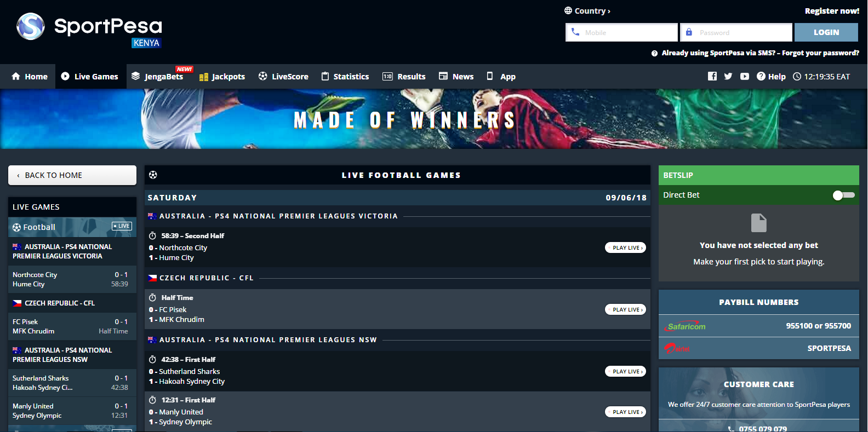Click the Password input field
The width and height of the screenshot is (868, 432).
coord(736,32)
